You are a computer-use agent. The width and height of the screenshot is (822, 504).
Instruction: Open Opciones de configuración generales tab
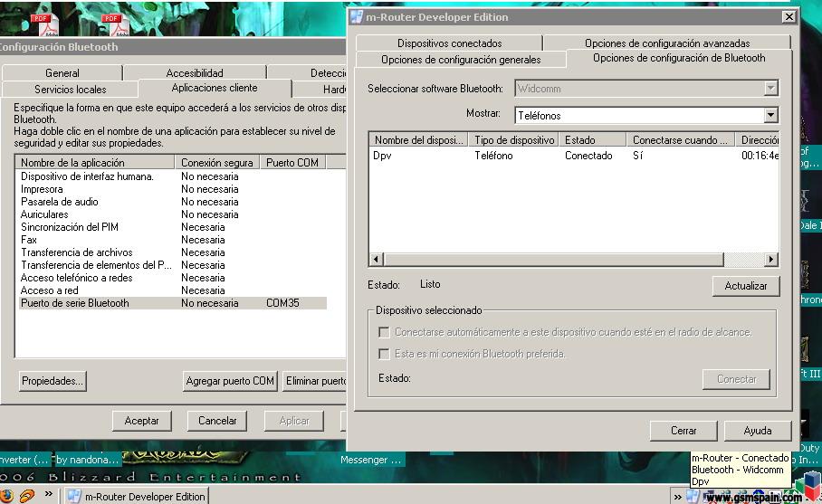point(461,59)
